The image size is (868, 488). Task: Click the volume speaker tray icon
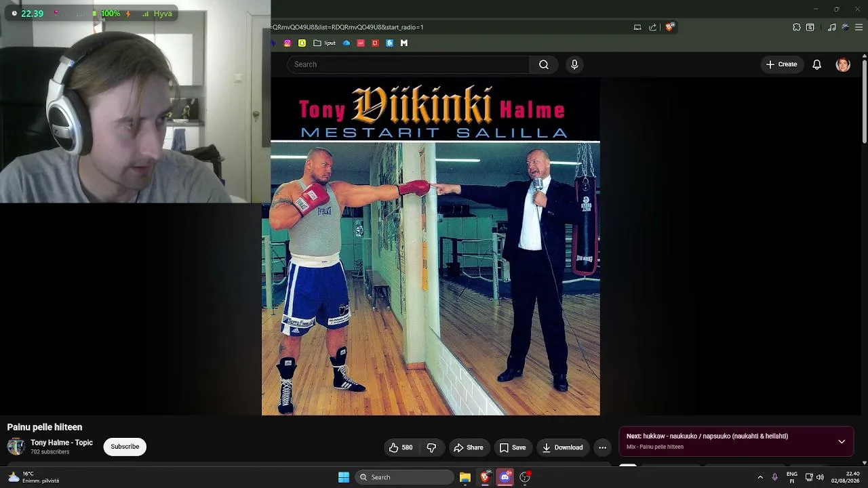(820, 477)
